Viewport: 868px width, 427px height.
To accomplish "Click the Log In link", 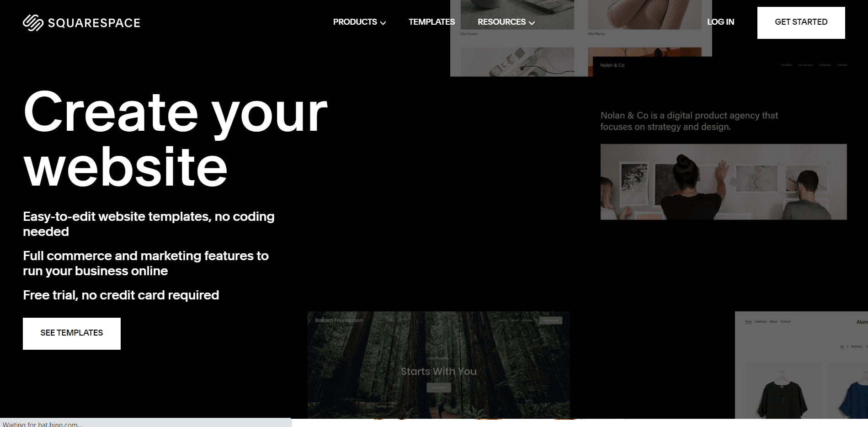I will click(x=720, y=22).
